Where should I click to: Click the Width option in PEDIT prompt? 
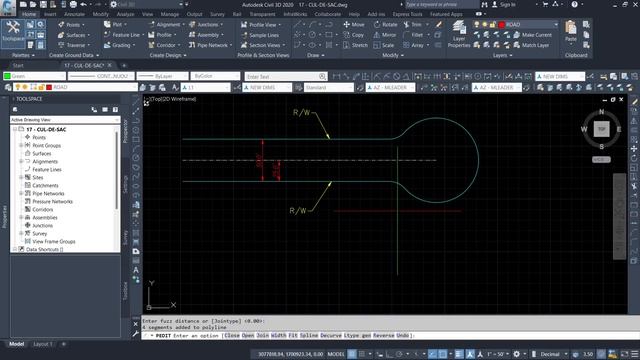278,336
